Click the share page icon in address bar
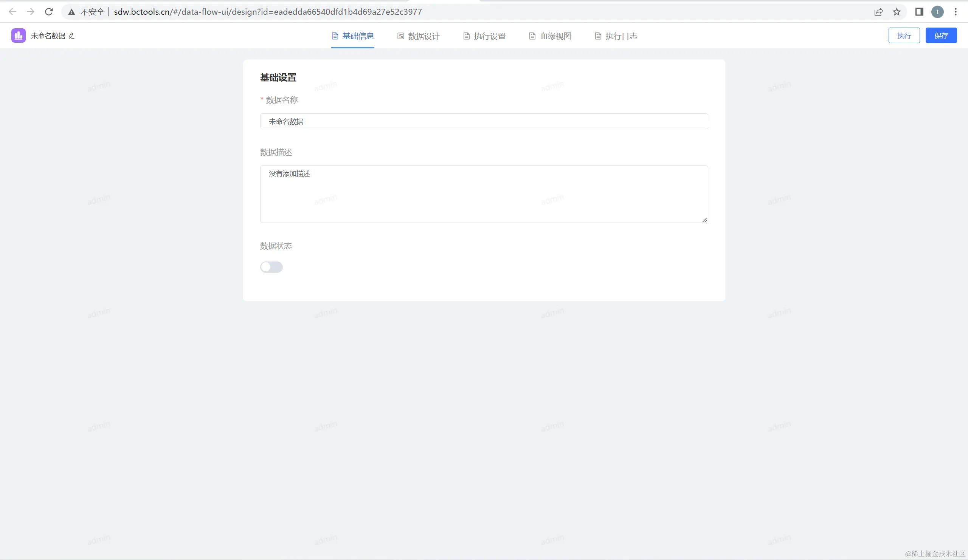968x560 pixels. [x=878, y=12]
